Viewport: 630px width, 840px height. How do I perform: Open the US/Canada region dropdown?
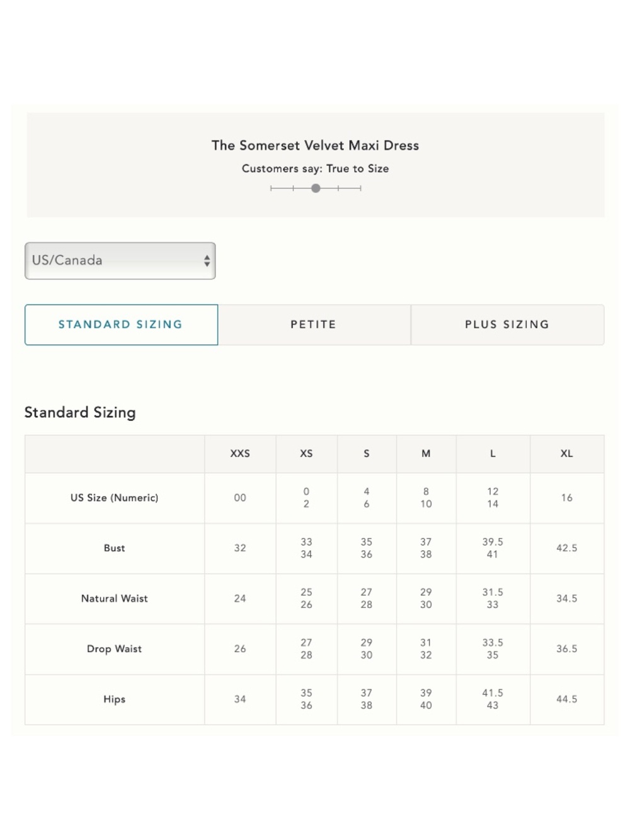click(x=120, y=260)
